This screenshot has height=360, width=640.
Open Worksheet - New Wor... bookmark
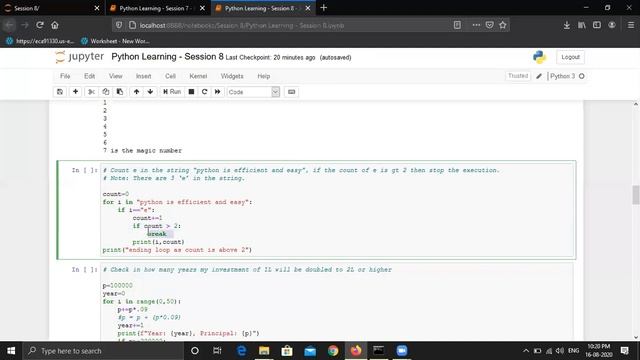coord(115,41)
